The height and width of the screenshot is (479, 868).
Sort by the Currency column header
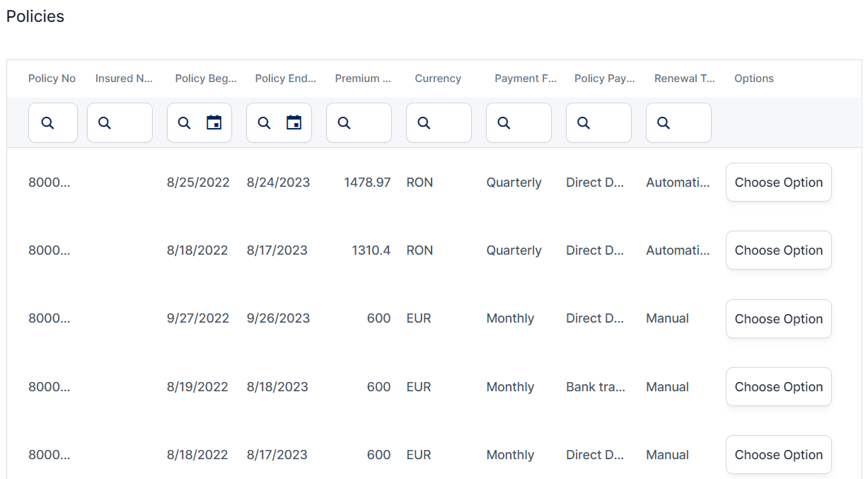tap(438, 79)
